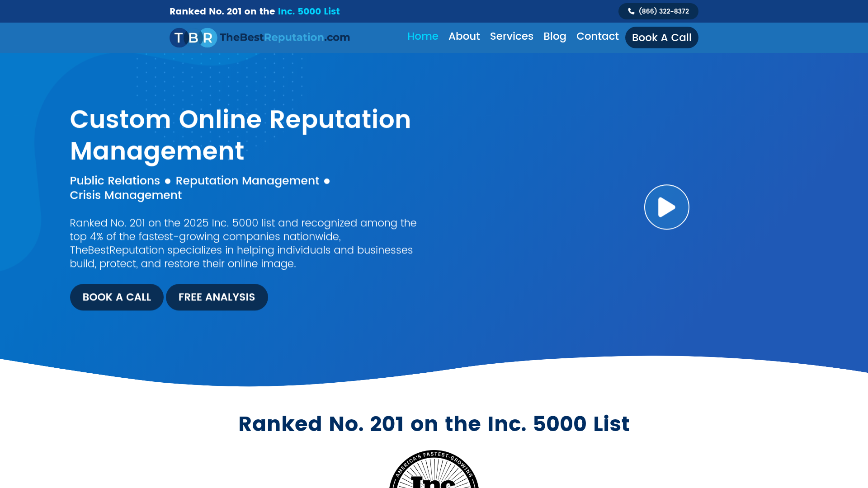Request a FREE ANALYSIS
Screen dimensions: 868x488
point(217,297)
